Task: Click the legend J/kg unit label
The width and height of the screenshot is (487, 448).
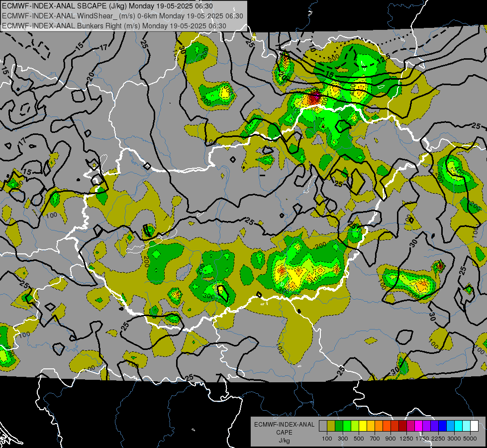Action: pos(284,441)
